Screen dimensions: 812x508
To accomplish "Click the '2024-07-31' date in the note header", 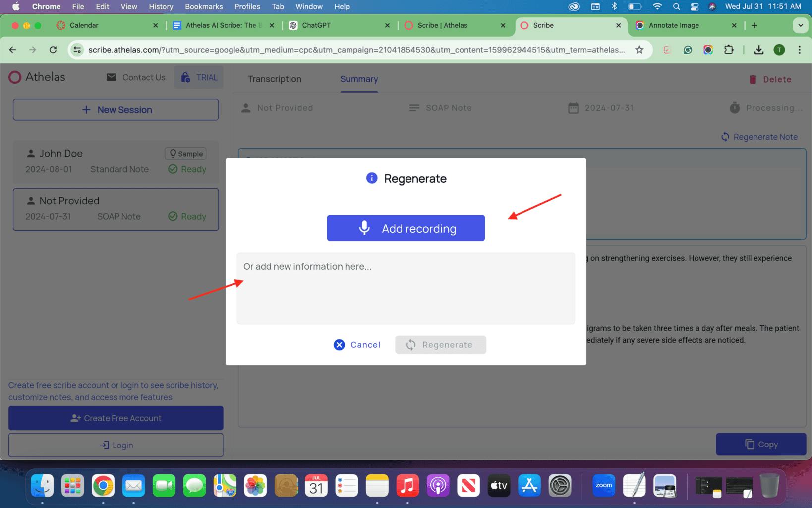I will tap(609, 108).
